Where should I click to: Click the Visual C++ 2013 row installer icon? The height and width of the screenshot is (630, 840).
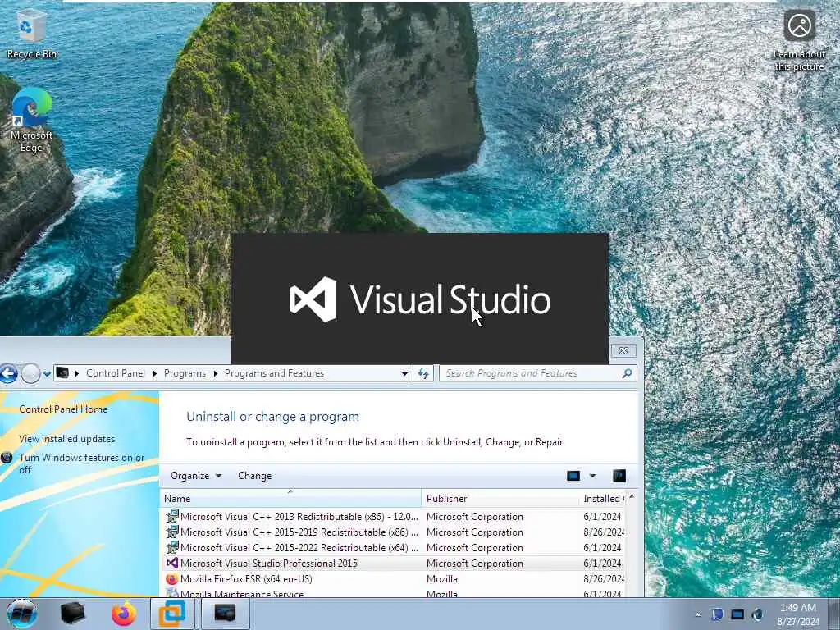[x=172, y=517]
